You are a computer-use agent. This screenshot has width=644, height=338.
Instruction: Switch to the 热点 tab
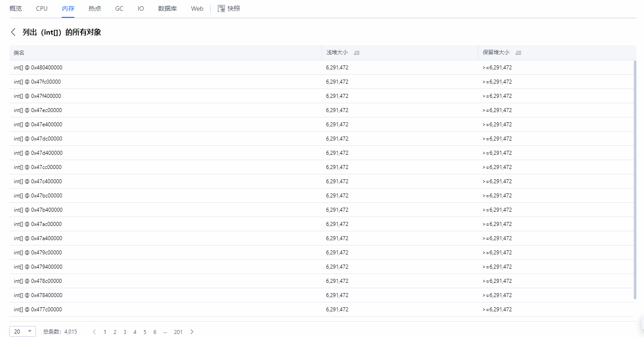(95, 8)
